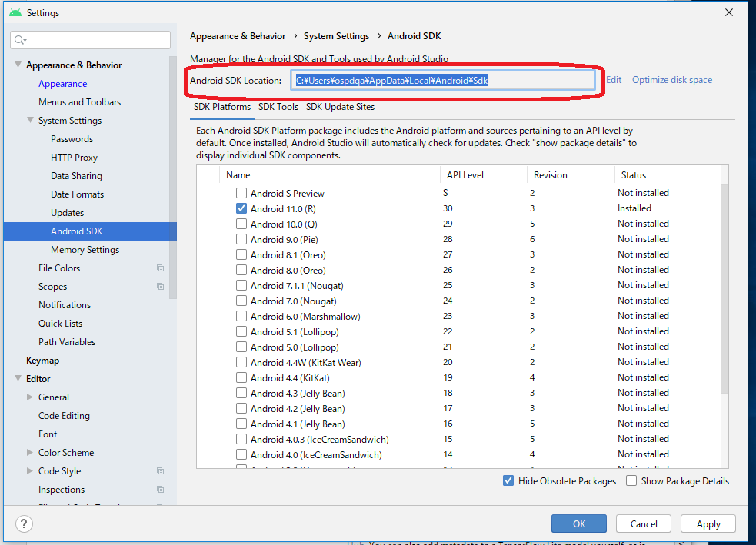
Task: Click Appearance & Behavior in the breadcrumb
Action: point(238,36)
